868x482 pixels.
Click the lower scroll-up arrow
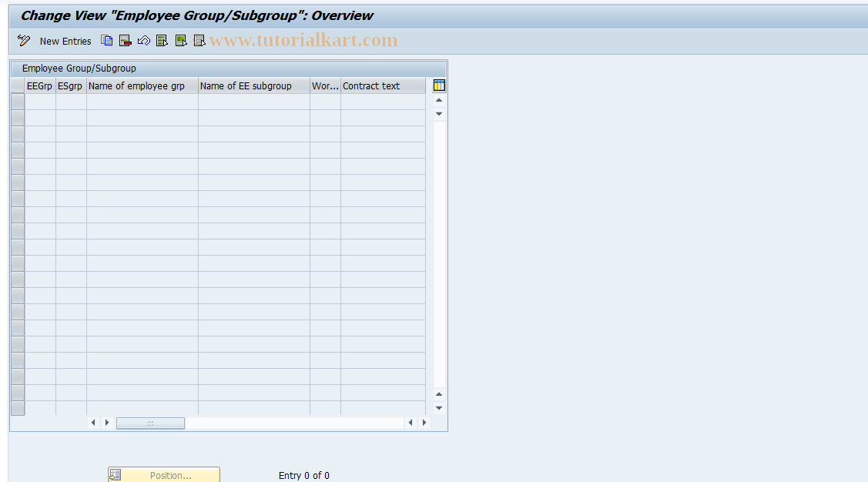(439, 394)
